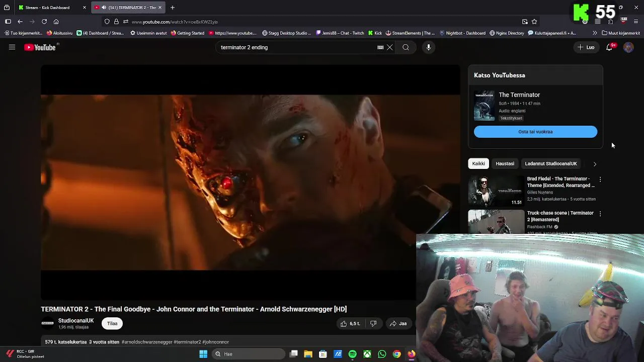Open the Muut kirjanmerkit bookmarks folder
Image resolution: width=644 pixels, height=362 pixels.
[x=621, y=33]
